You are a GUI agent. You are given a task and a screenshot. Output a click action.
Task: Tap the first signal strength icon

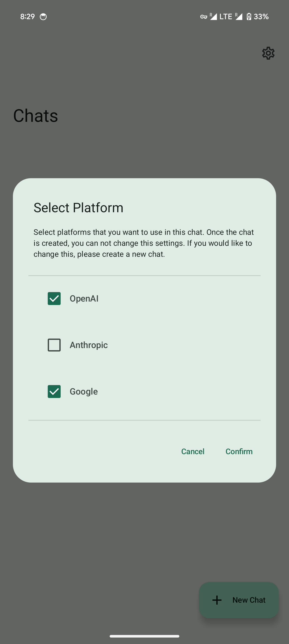click(x=213, y=17)
